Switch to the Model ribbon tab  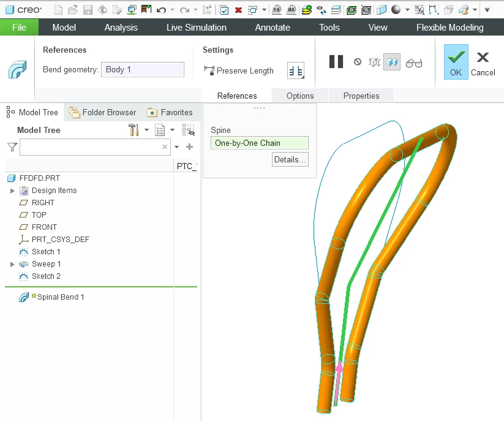click(64, 28)
